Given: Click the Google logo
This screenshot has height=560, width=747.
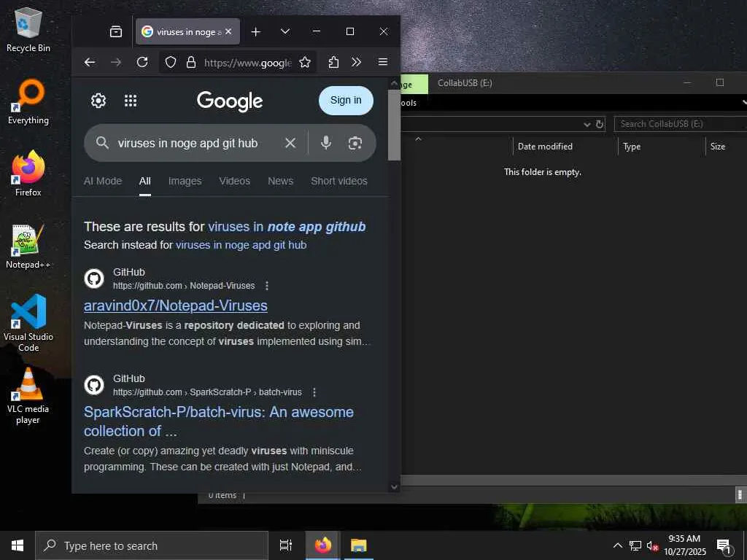Looking at the screenshot, I should click(x=230, y=101).
